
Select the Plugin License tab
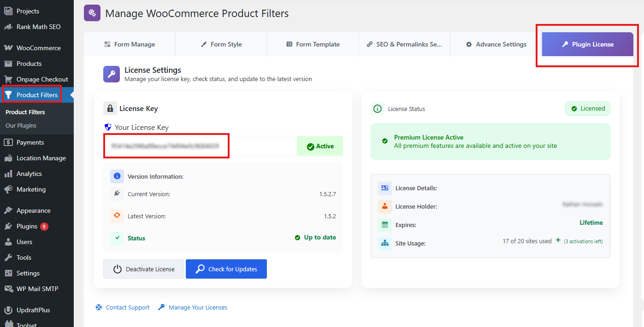pyautogui.click(x=588, y=44)
